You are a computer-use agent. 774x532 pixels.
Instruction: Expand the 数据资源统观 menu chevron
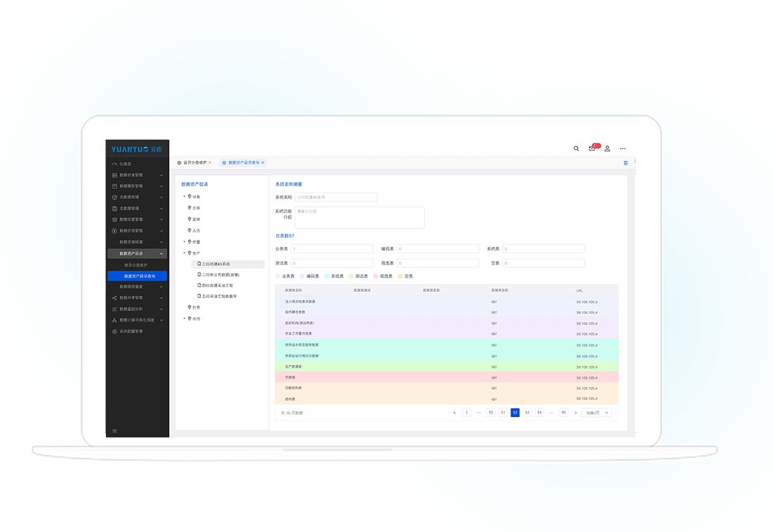click(x=162, y=242)
